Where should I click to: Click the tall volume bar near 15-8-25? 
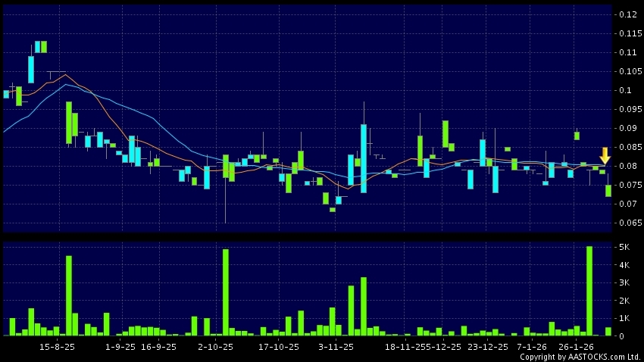click(68, 295)
